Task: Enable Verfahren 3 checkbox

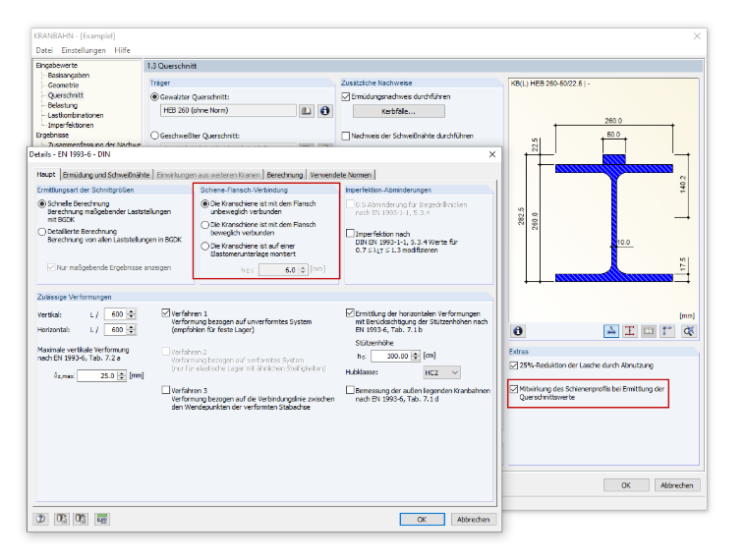Action: [166, 390]
